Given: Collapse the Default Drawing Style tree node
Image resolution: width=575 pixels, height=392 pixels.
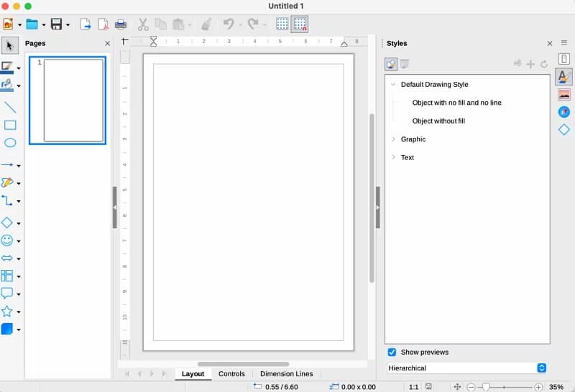Looking at the screenshot, I should tap(393, 84).
